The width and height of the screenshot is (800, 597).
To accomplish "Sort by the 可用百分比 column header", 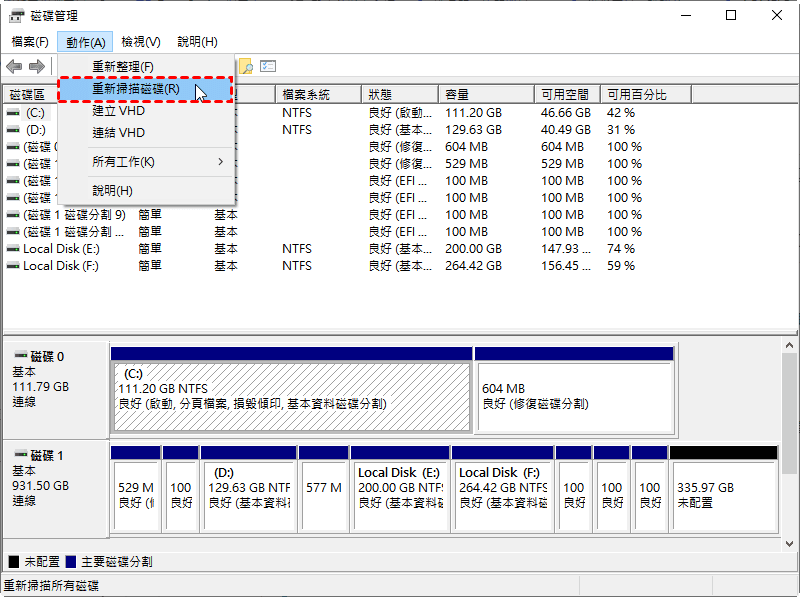I will point(637,94).
